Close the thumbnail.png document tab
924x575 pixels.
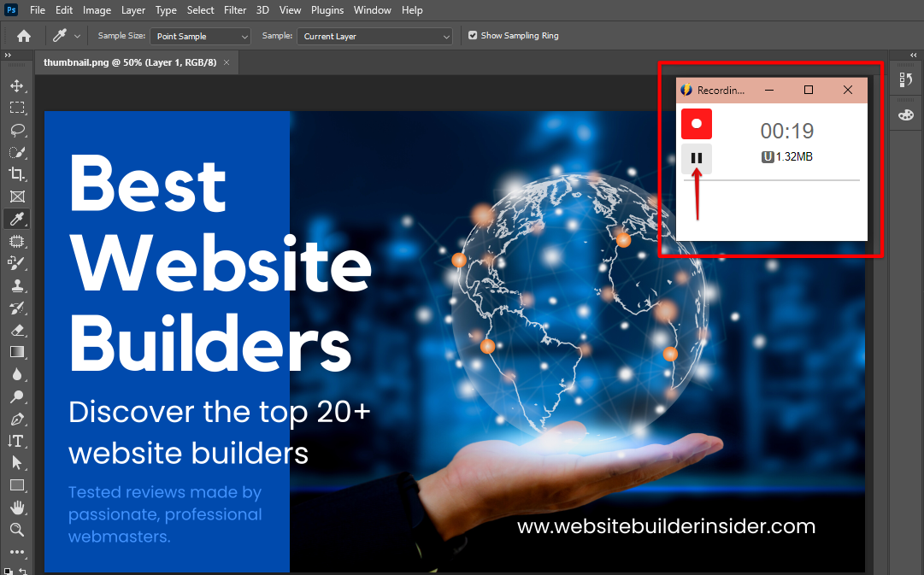click(x=227, y=62)
